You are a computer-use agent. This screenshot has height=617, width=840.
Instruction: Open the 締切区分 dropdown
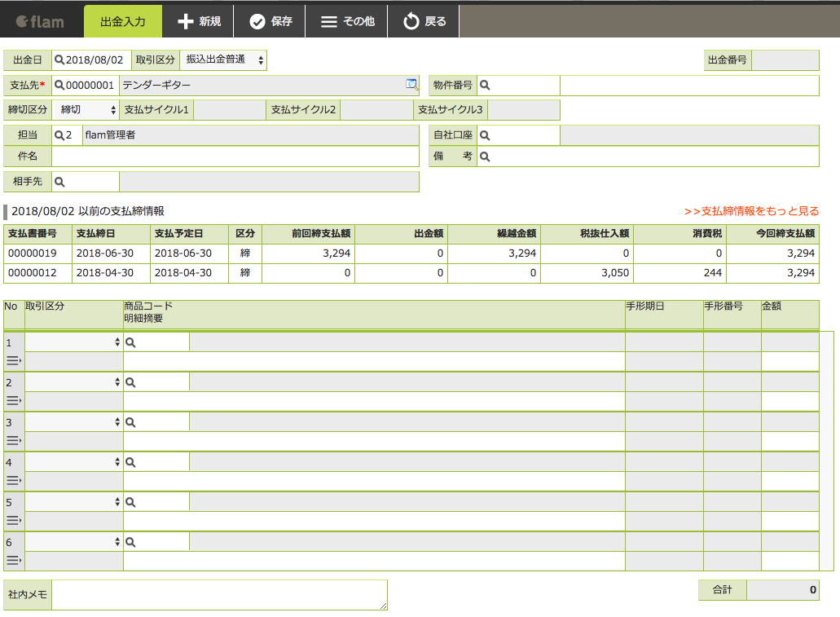(x=86, y=110)
